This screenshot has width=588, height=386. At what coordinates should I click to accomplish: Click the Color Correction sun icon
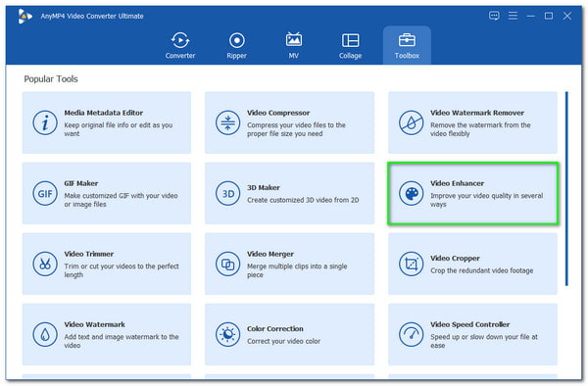(x=227, y=334)
